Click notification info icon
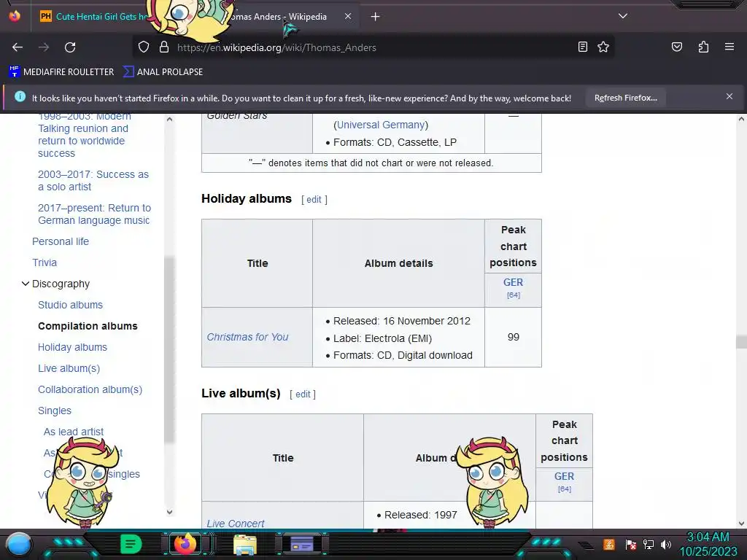The height and width of the screenshot is (560, 747). click(x=20, y=97)
